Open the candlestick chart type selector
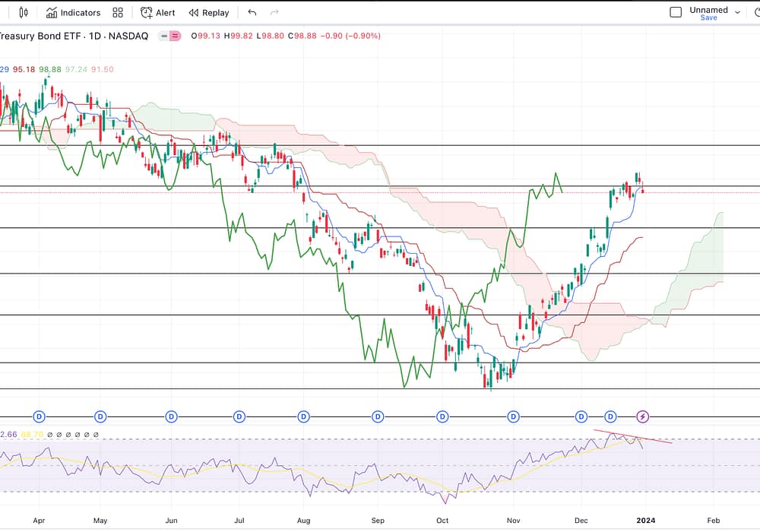 (23, 12)
